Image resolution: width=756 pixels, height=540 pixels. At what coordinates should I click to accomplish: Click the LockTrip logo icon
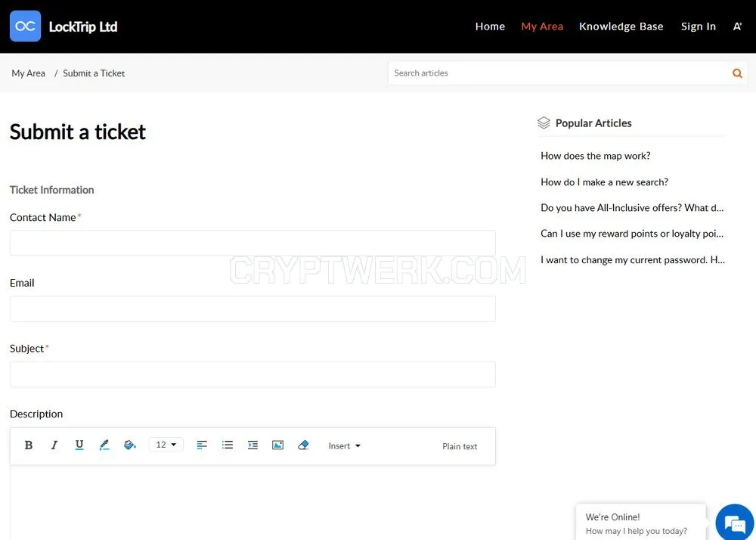click(x=25, y=26)
